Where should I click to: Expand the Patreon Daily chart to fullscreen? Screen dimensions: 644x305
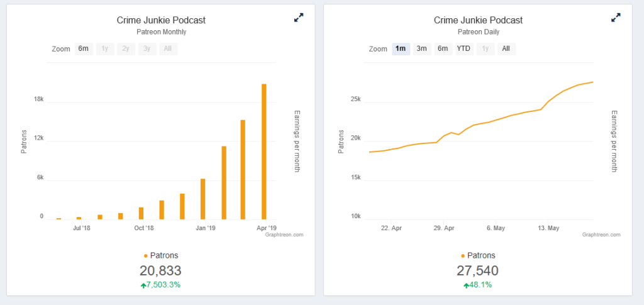click(x=616, y=18)
